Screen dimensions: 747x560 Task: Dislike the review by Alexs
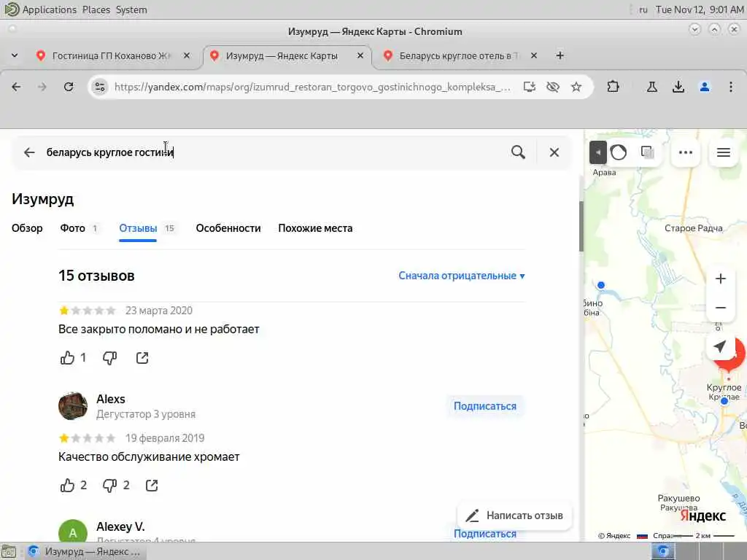coord(109,485)
